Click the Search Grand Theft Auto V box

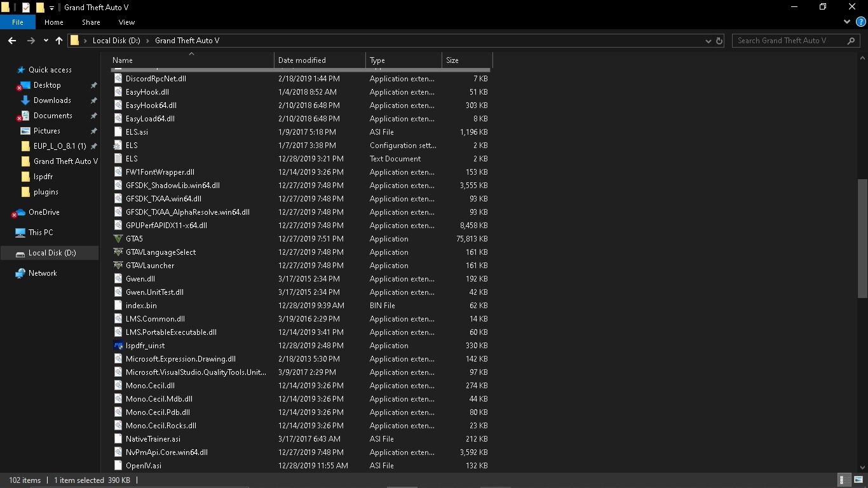point(788,41)
